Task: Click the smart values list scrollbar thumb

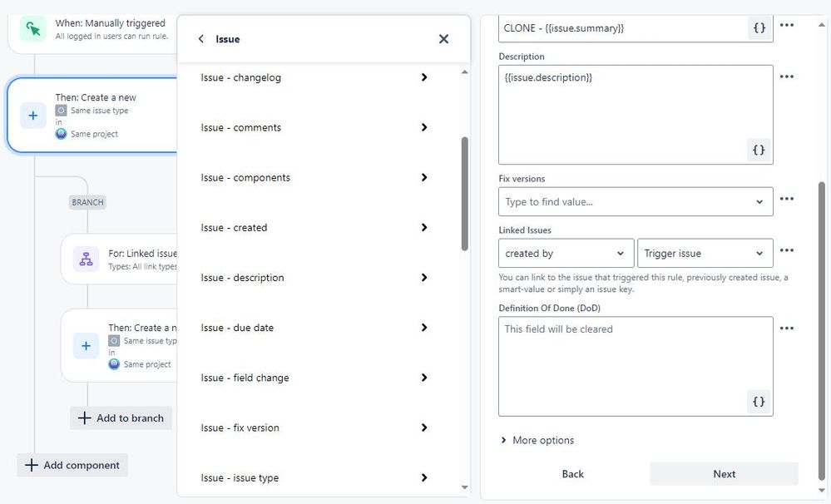Action: tap(465, 194)
